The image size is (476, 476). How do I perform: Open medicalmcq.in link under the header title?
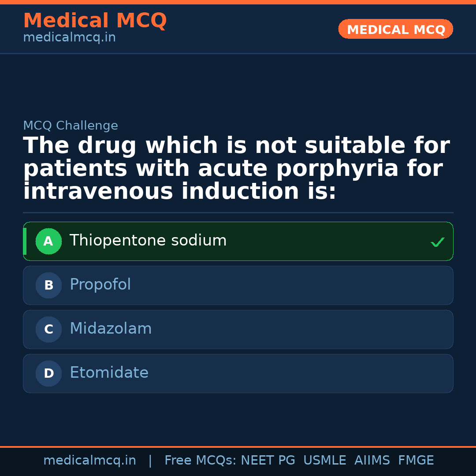[x=69, y=37]
